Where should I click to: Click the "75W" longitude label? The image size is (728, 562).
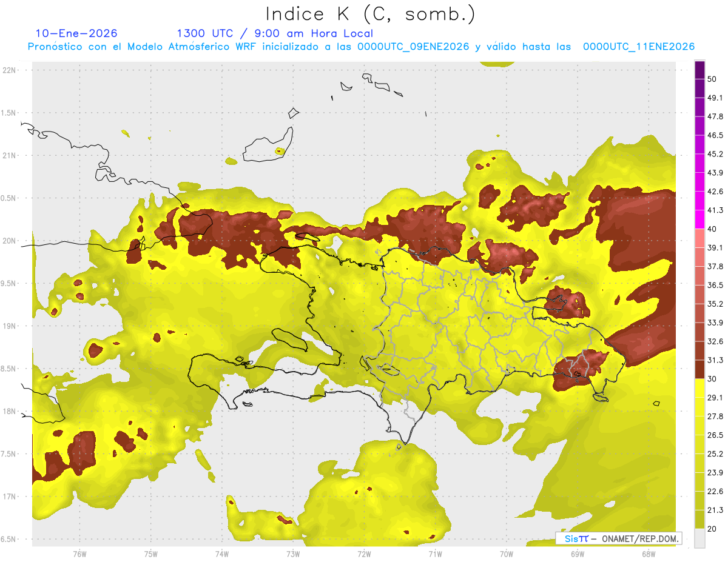point(150,554)
